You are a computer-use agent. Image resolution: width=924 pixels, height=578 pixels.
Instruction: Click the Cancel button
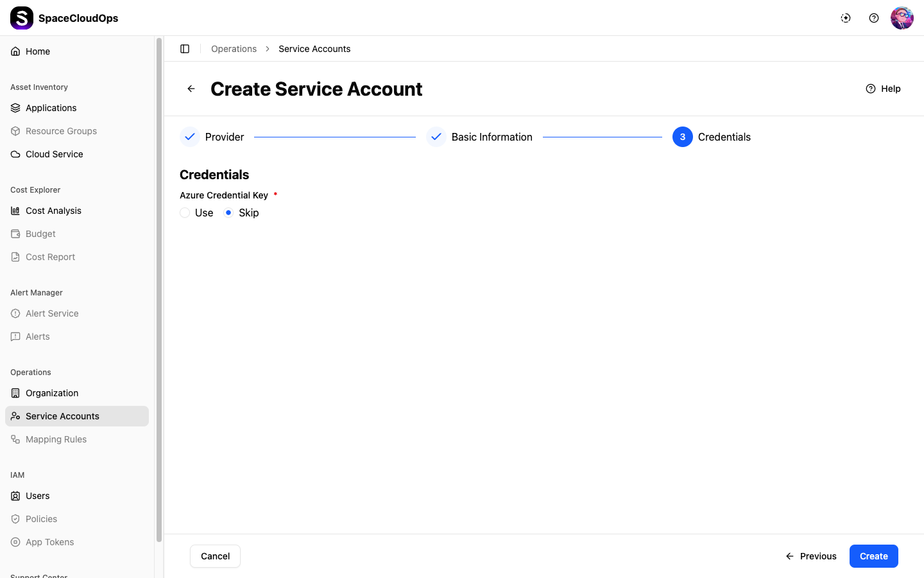coord(215,556)
